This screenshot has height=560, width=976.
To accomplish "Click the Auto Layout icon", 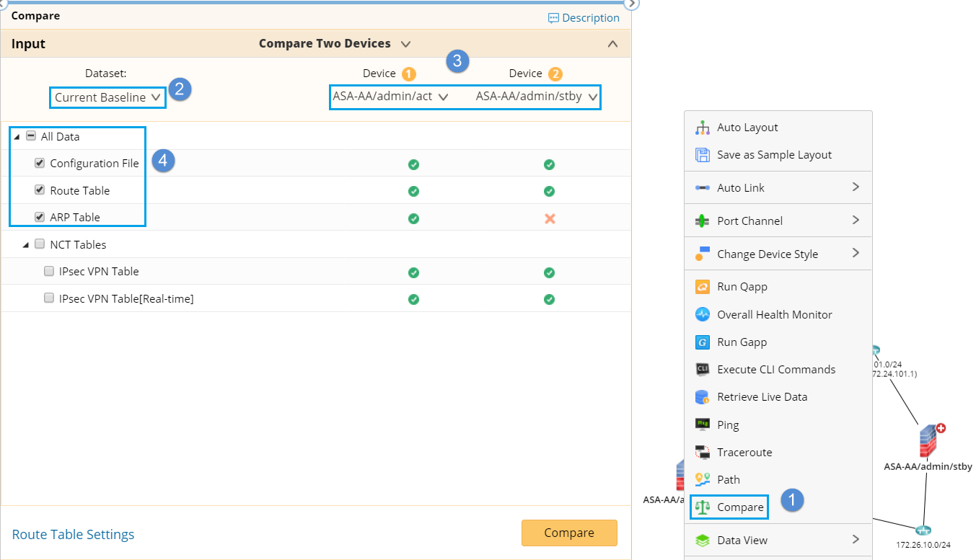I will (x=702, y=128).
